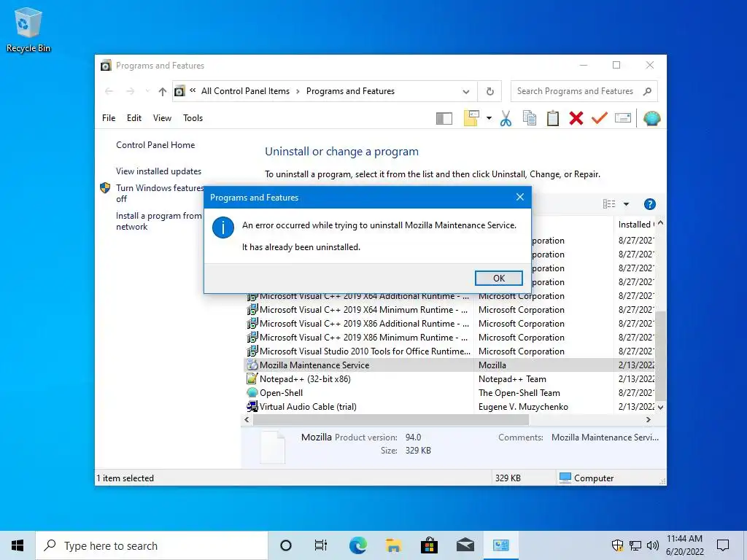Click the volume speaker tray icon
The height and width of the screenshot is (560, 747).
click(653, 545)
